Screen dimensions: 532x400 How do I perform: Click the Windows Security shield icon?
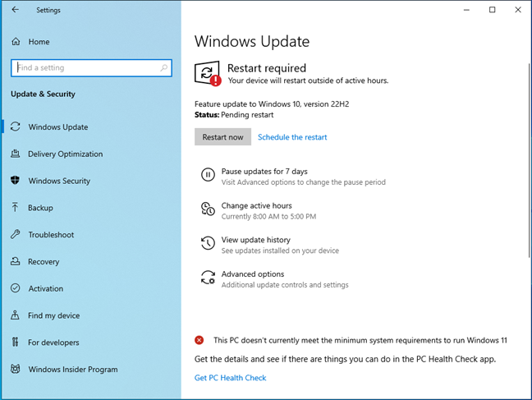pos(16,181)
